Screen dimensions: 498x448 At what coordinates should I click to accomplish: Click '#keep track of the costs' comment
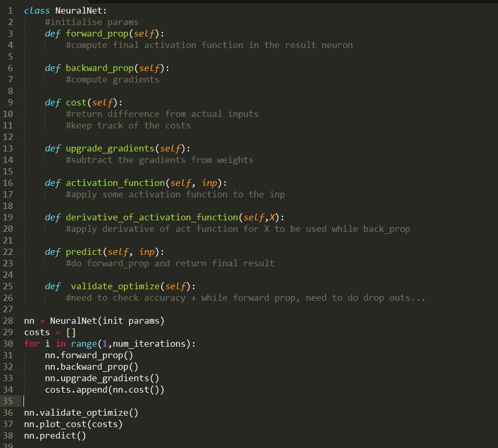(x=128, y=125)
